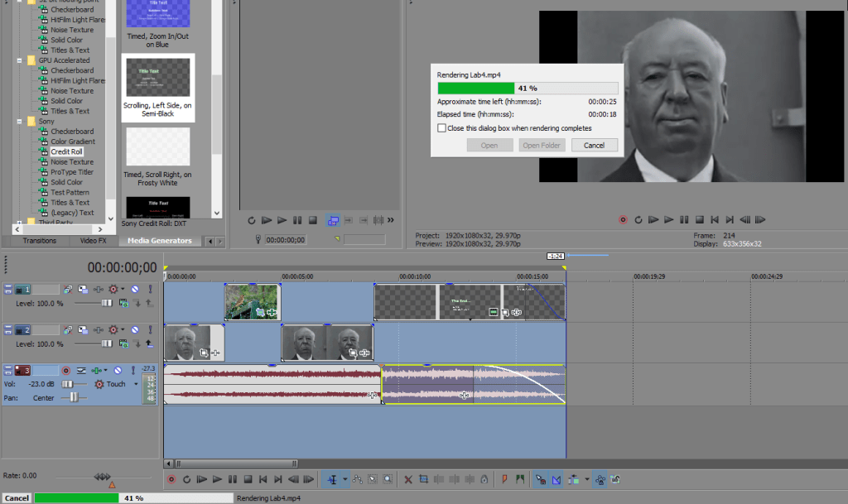Image resolution: width=848 pixels, height=504 pixels.
Task: Click the Vol slider on audio track 3
Action: (x=69, y=384)
